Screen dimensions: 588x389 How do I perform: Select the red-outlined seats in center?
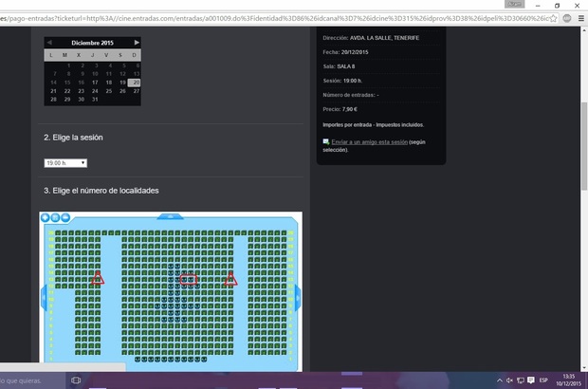tap(188, 279)
